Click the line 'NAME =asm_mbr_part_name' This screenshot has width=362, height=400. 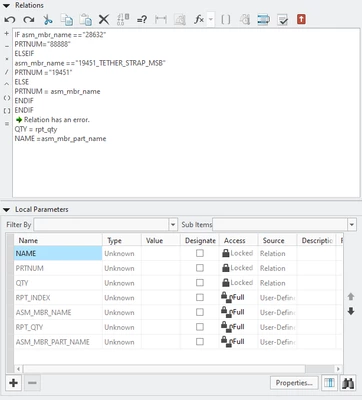[60, 139]
